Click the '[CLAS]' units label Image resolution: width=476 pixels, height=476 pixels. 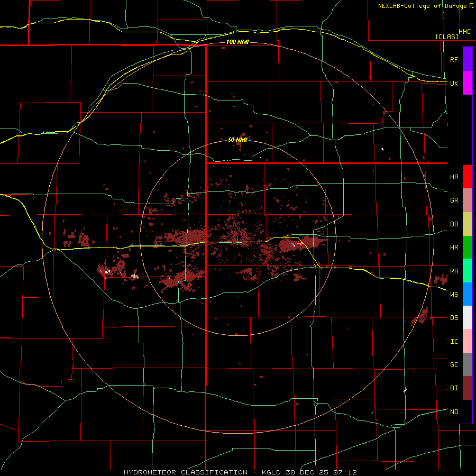tap(447, 37)
